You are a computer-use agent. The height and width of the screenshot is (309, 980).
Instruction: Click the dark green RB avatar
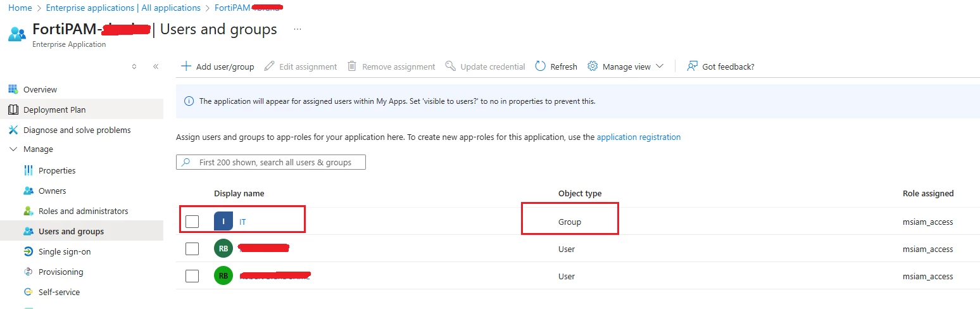click(223, 249)
